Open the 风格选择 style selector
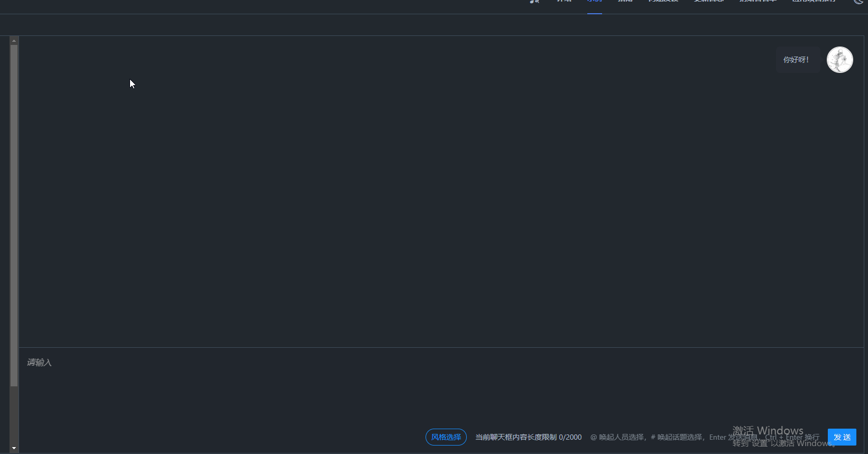 [446, 437]
